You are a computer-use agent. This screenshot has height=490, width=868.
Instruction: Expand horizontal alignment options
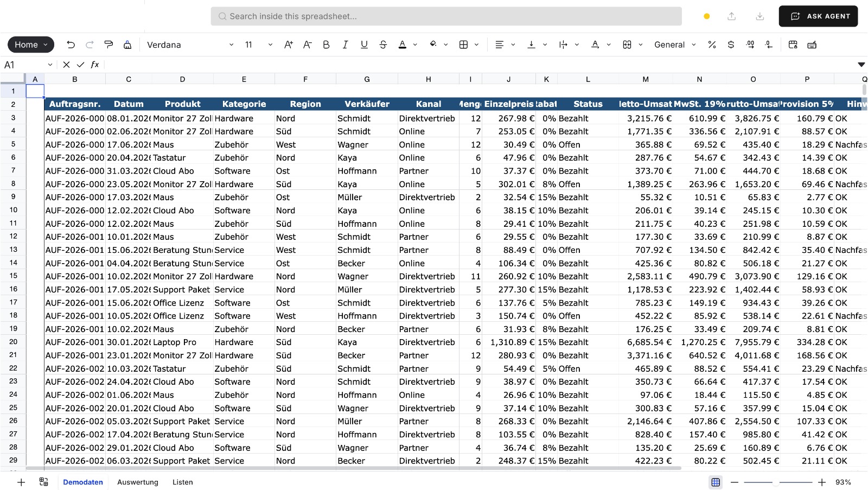(513, 45)
